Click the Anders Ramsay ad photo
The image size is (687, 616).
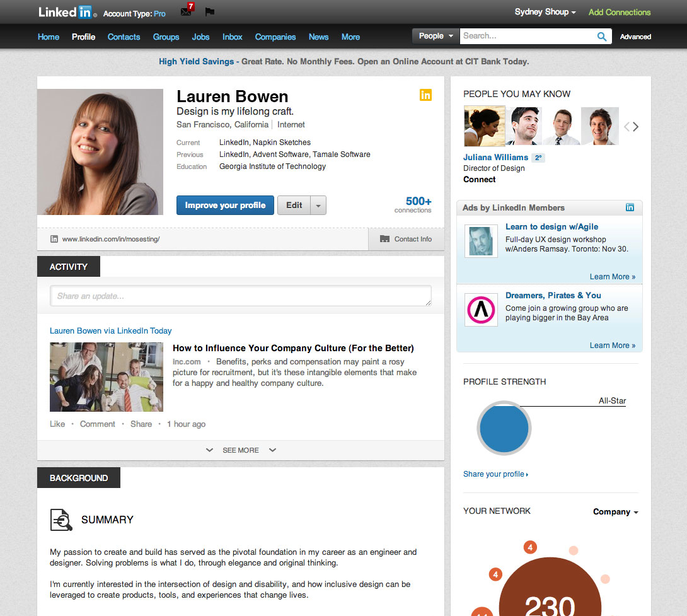[481, 241]
